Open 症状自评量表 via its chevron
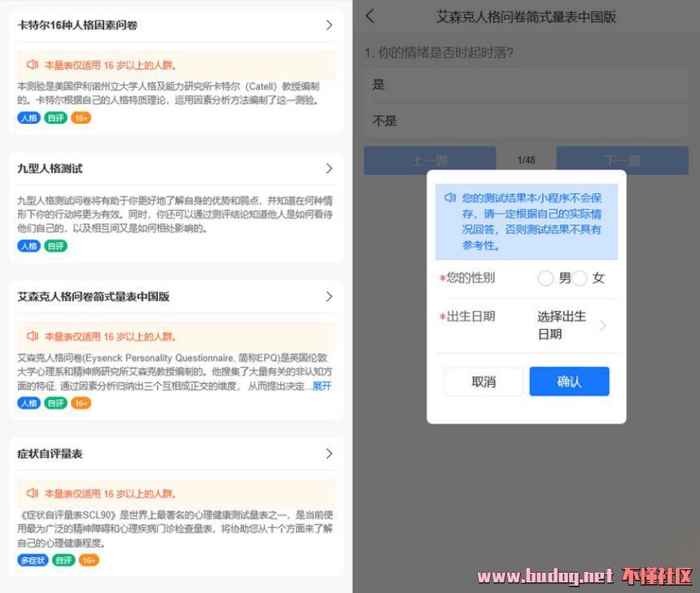Image resolution: width=700 pixels, height=593 pixels. click(329, 454)
